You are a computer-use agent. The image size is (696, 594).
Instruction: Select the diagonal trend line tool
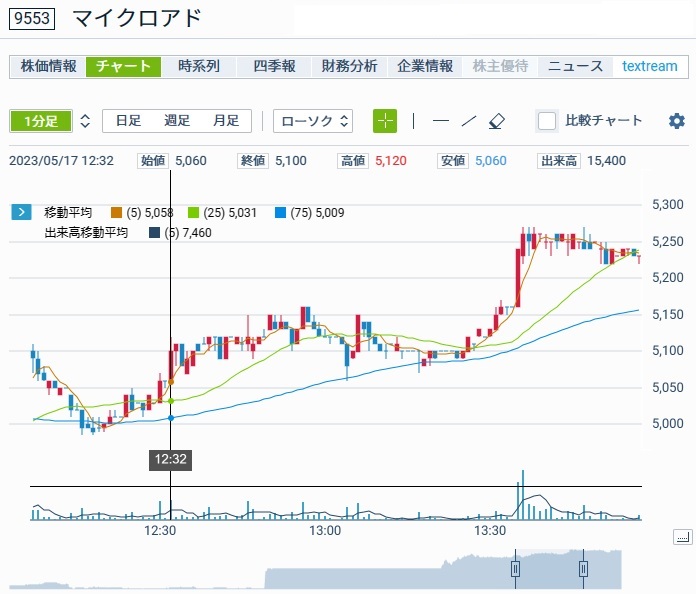tap(468, 121)
